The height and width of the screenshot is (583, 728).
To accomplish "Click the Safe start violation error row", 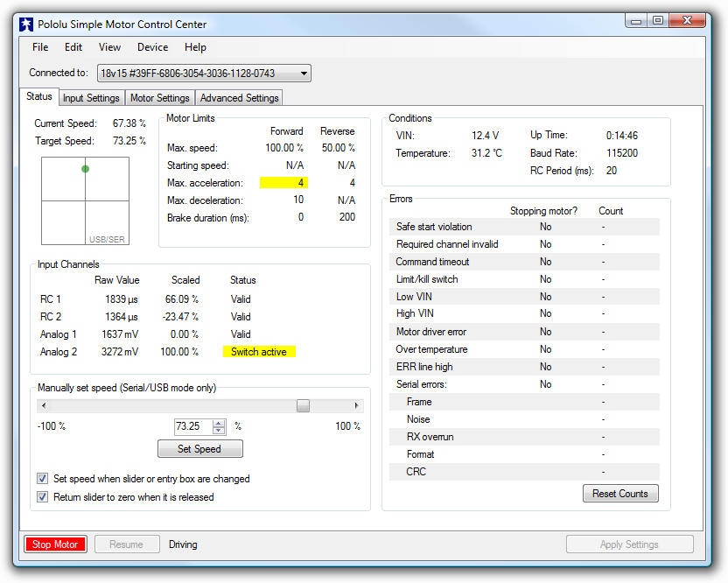I will pyautogui.click(x=525, y=227).
